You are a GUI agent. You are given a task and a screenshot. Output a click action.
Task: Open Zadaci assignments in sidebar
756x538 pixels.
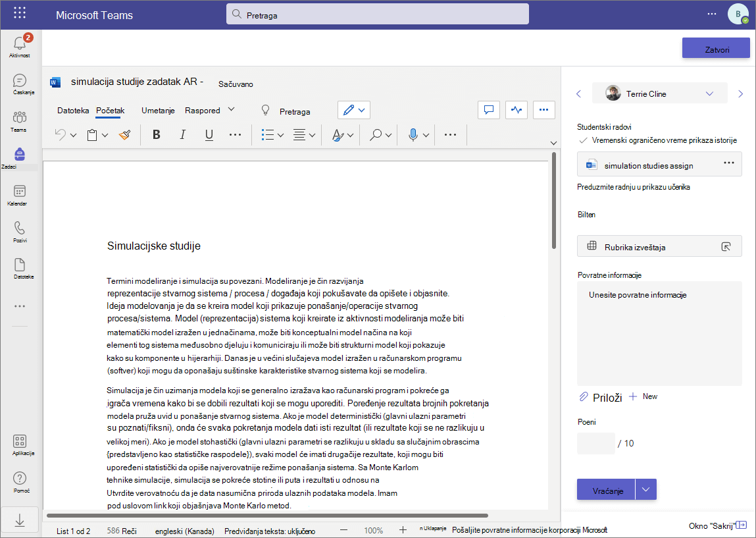(x=19, y=158)
